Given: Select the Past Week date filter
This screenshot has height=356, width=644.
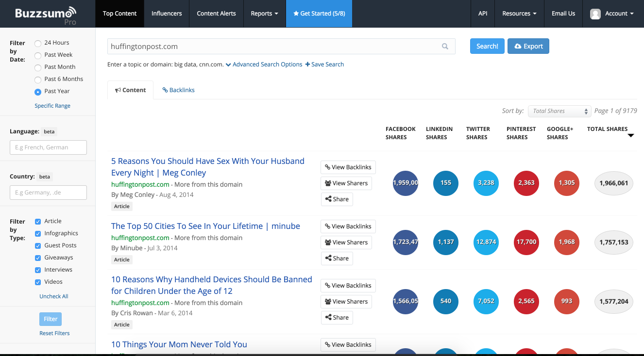Looking at the screenshot, I should coord(38,55).
